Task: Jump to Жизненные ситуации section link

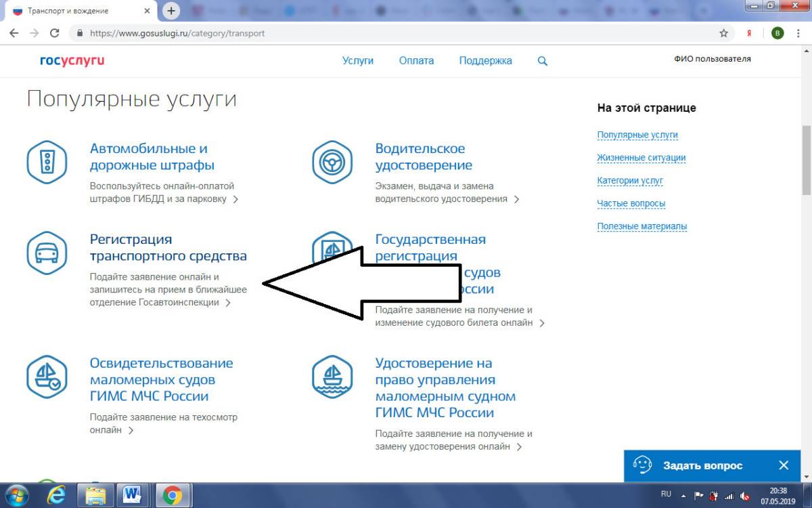Action: tap(641, 158)
